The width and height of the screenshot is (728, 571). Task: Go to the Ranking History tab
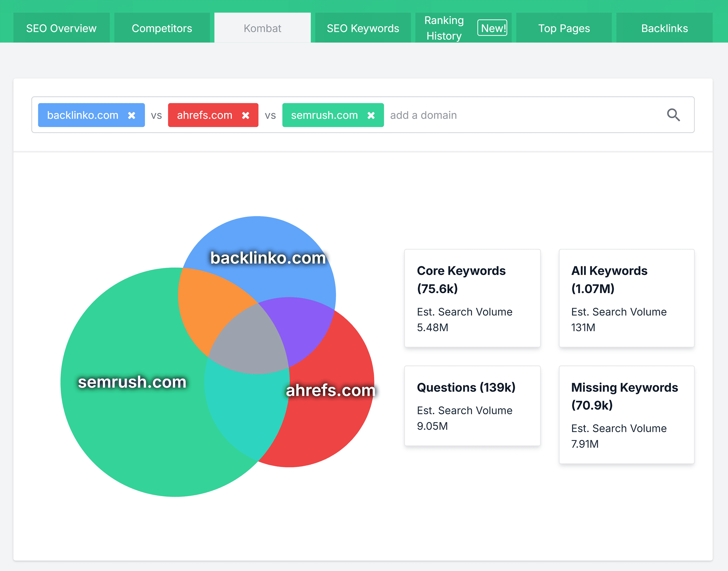463,28
